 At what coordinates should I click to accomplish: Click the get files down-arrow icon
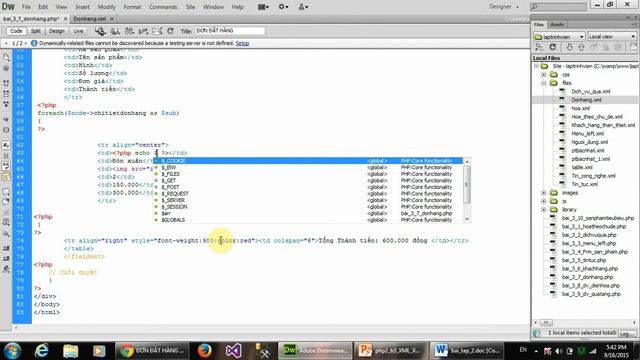[x=569, y=47]
